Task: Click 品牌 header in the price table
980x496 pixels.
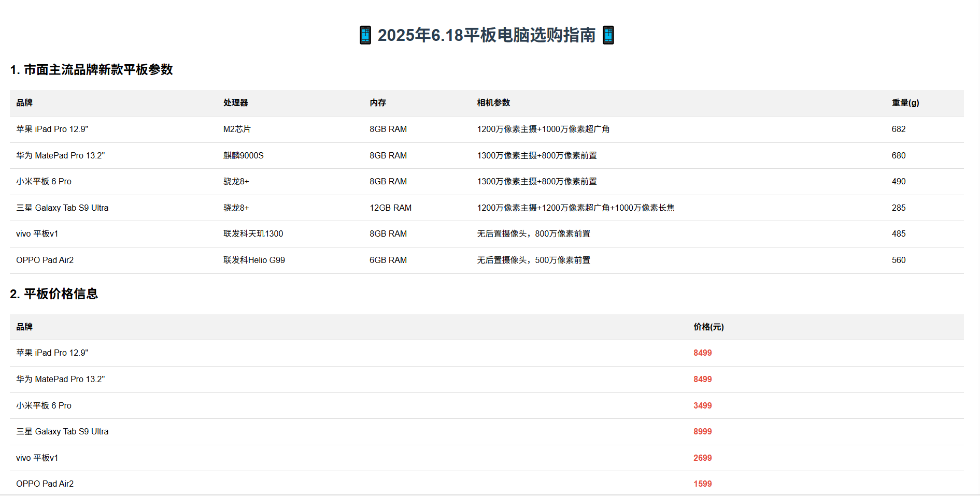Action: [24, 327]
